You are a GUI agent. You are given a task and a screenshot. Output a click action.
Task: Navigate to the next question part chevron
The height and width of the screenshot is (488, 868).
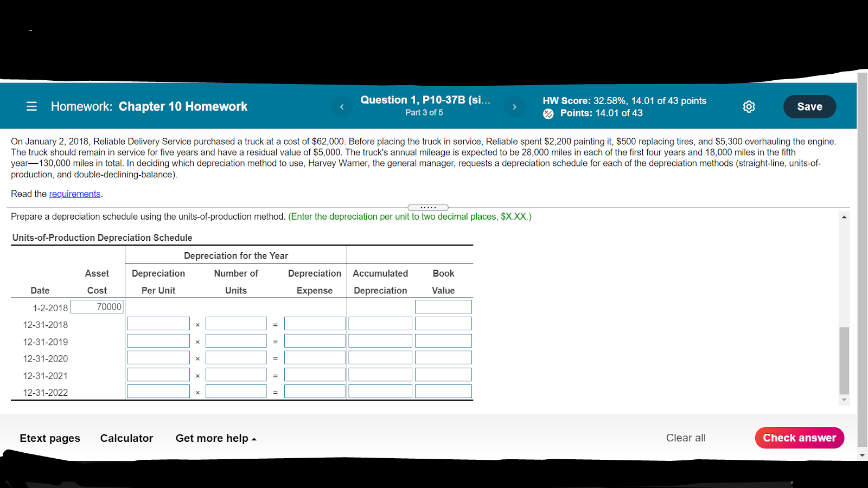[x=514, y=107]
